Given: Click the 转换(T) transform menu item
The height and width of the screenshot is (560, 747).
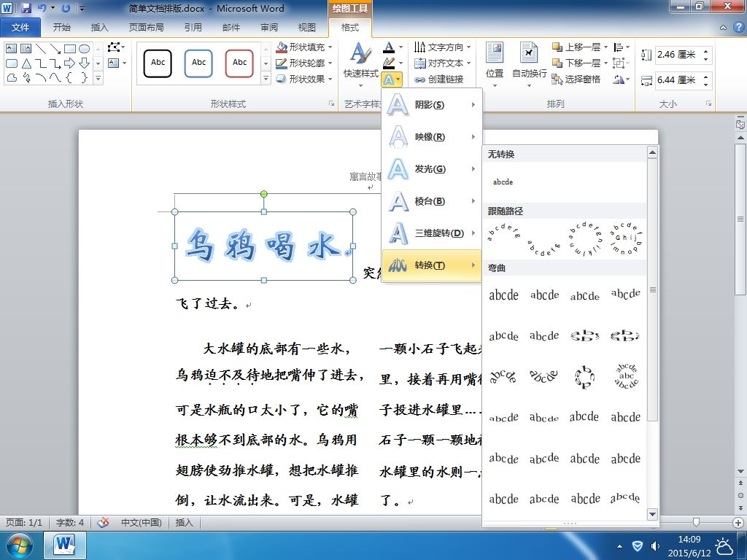Looking at the screenshot, I should pos(432,265).
